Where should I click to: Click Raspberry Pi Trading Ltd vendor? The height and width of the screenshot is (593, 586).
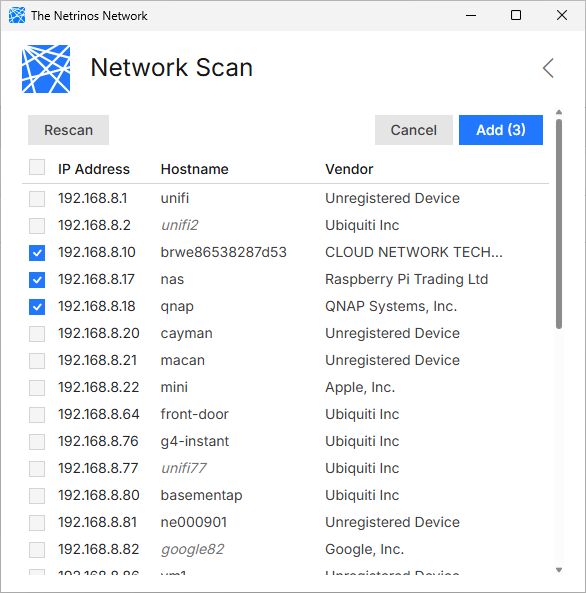pyautogui.click(x=407, y=279)
